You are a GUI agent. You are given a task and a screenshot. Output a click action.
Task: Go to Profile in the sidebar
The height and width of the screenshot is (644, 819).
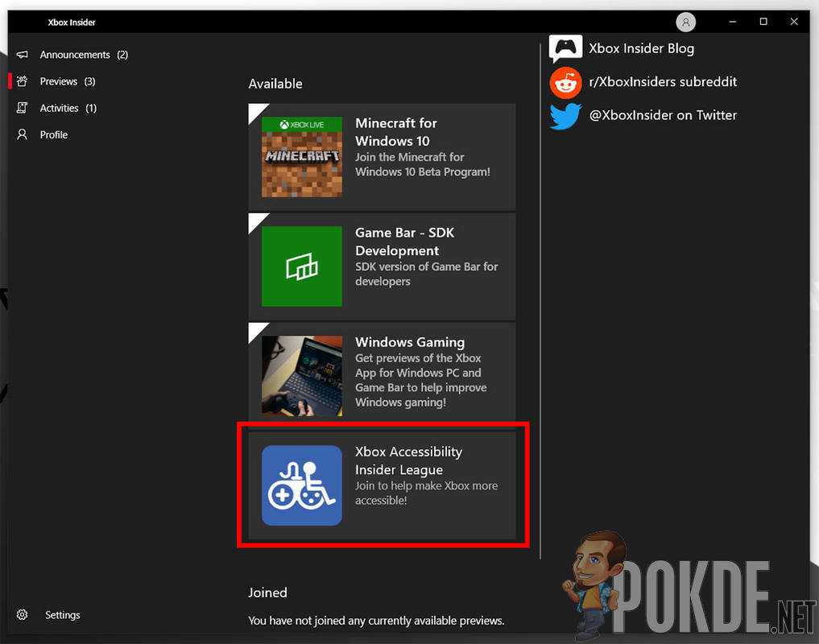(54, 134)
